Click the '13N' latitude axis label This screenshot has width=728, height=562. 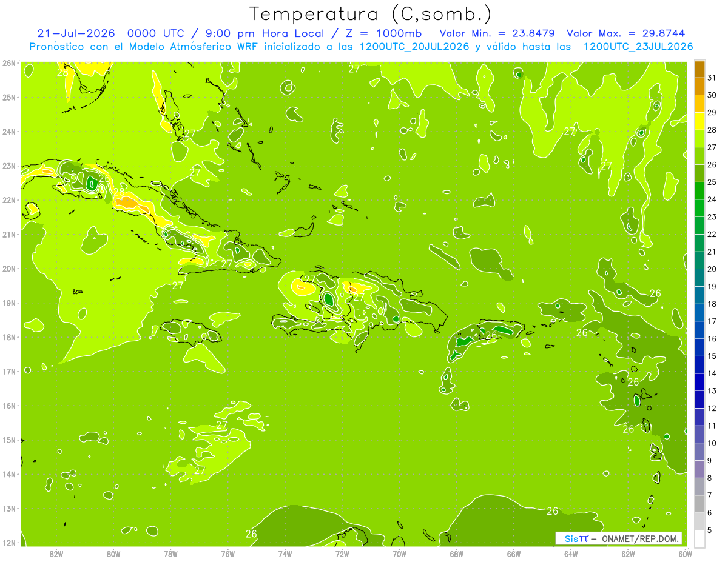(9, 508)
